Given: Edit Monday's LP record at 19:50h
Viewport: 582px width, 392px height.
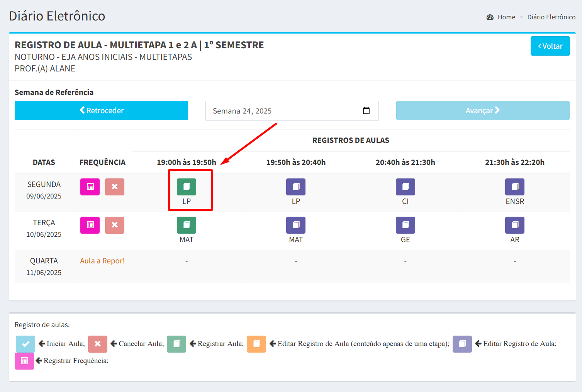Looking at the screenshot, I should pos(295,187).
